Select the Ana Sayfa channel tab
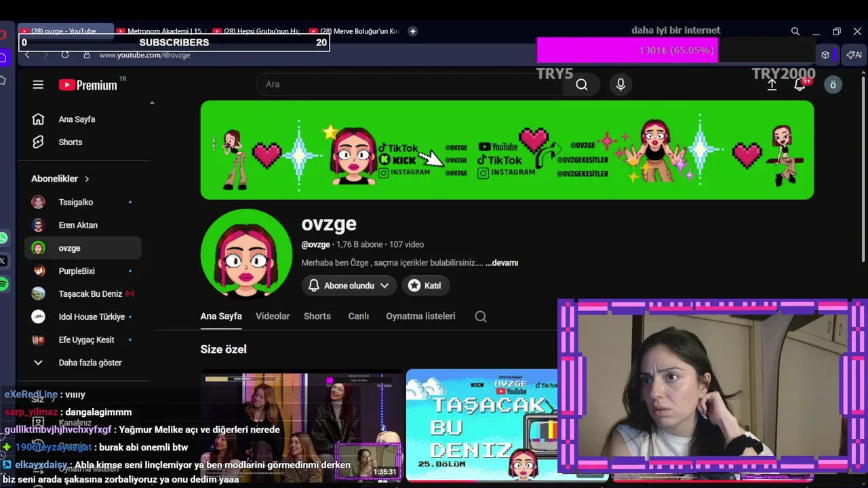Image resolution: width=868 pixels, height=488 pixels. 221,317
